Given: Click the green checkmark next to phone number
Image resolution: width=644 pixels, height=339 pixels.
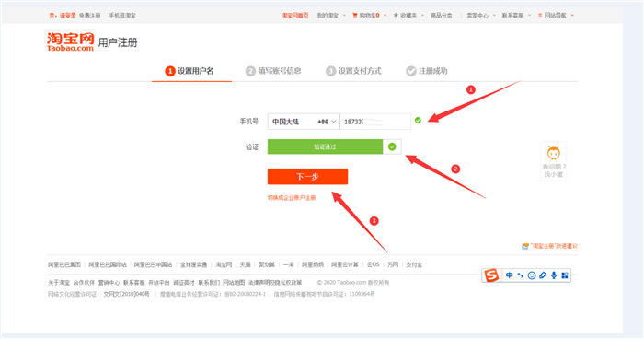Looking at the screenshot, I should (418, 120).
